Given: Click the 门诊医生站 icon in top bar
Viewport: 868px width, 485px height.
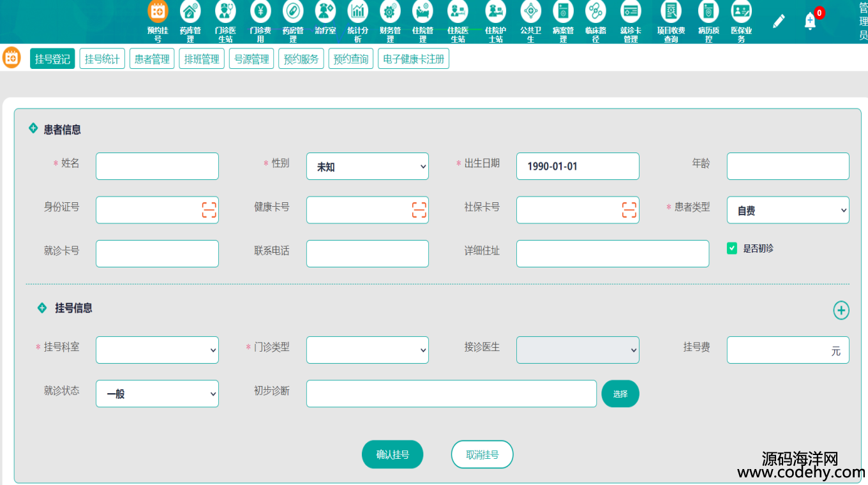Looking at the screenshot, I should tap(225, 11).
